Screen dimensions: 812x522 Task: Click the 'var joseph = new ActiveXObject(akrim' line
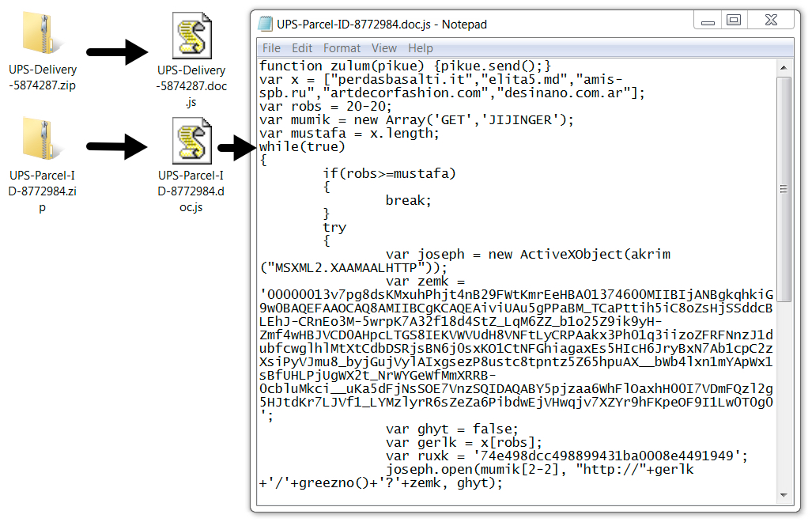click(528, 254)
